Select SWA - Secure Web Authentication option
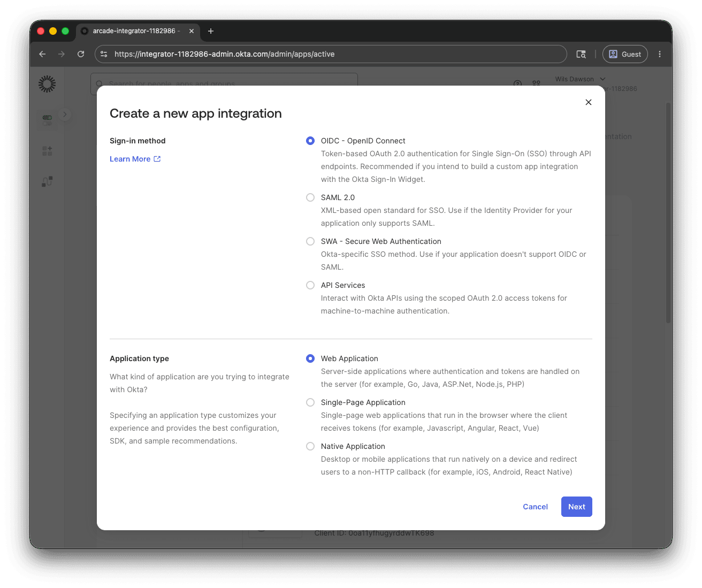 pos(310,241)
